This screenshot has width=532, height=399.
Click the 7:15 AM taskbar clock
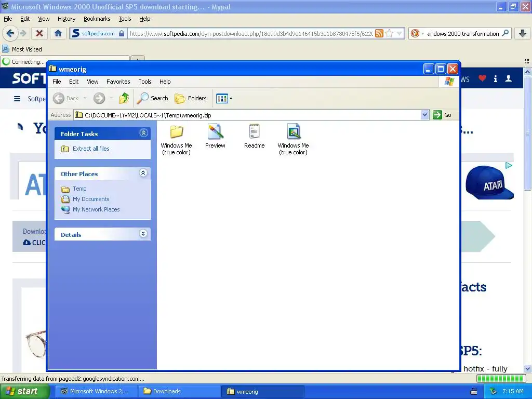click(x=513, y=392)
